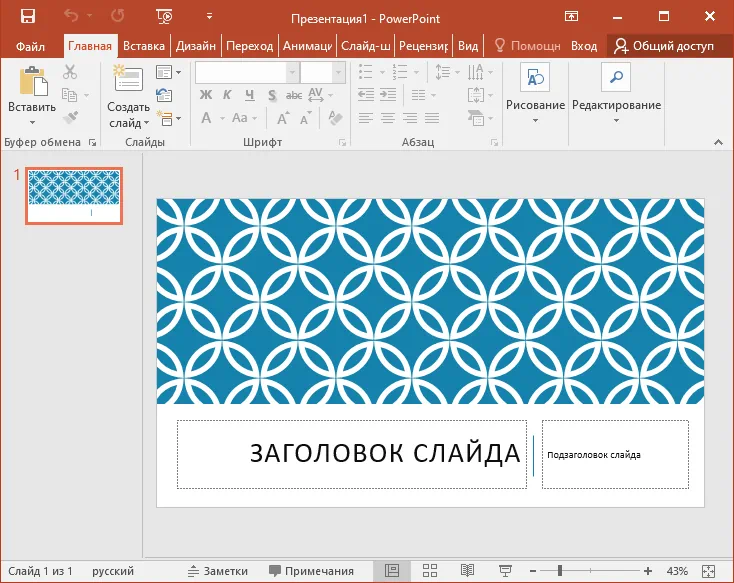Click the Создать слайд new slide icon
The height and width of the screenshot is (583, 734).
coord(128,79)
